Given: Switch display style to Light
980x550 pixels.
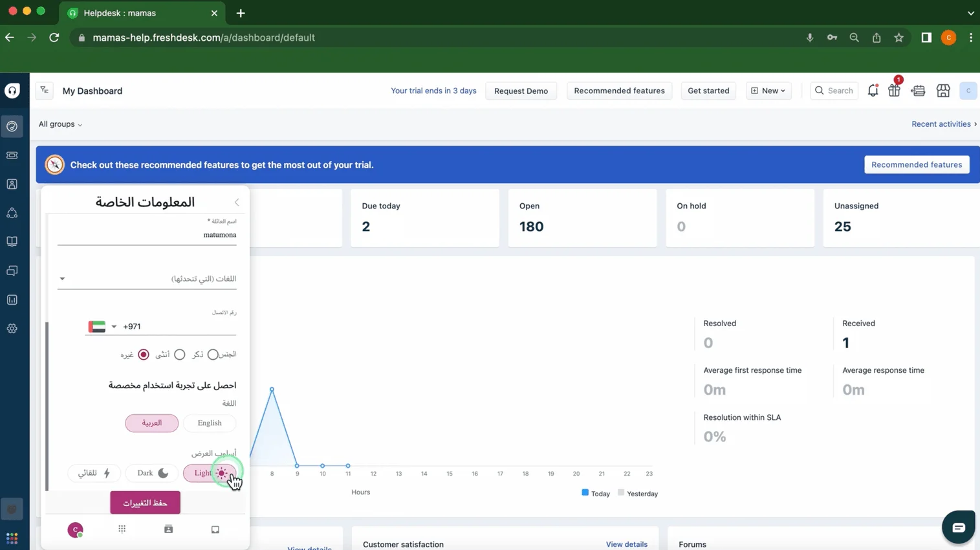Looking at the screenshot, I should [x=210, y=473].
